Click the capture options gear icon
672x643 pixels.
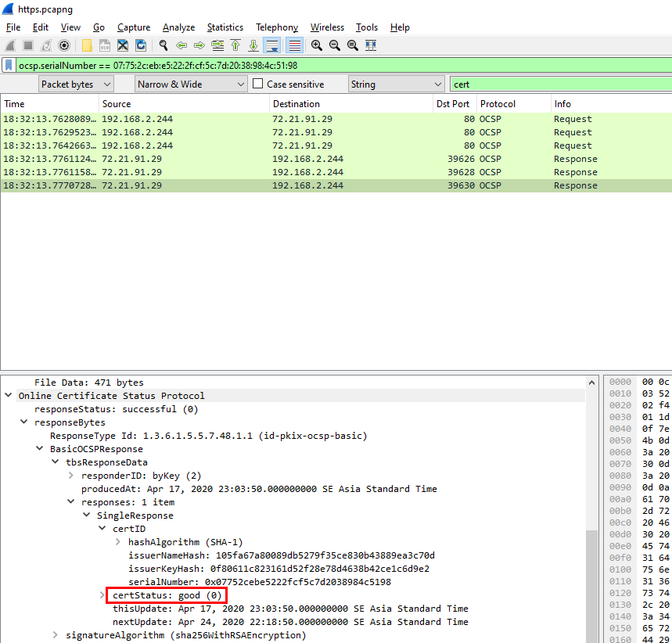point(64,45)
